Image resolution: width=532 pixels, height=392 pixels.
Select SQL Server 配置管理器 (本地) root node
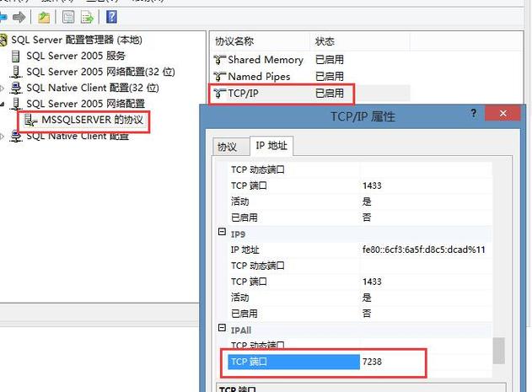click(77, 40)
